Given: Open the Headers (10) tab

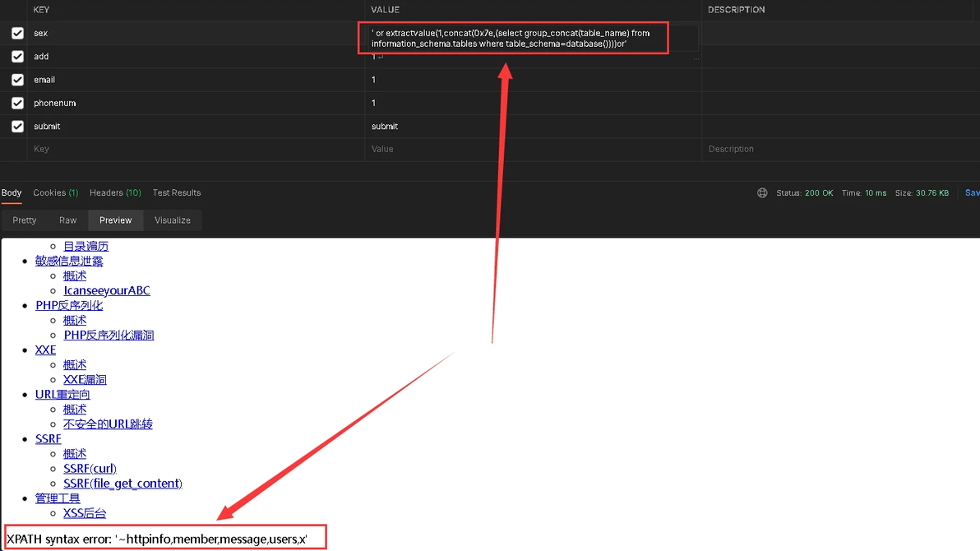Looking at the screenshot, I should pos(115,192).
